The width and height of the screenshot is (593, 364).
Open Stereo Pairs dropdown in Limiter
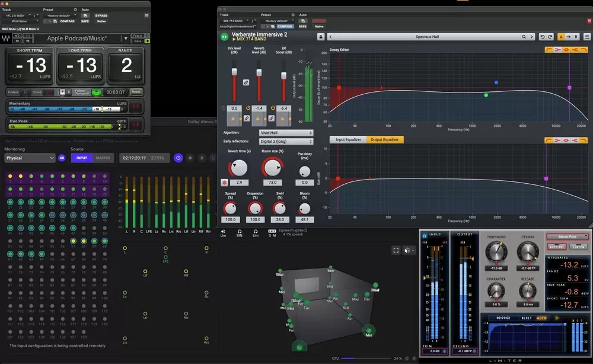click(568, 237)
